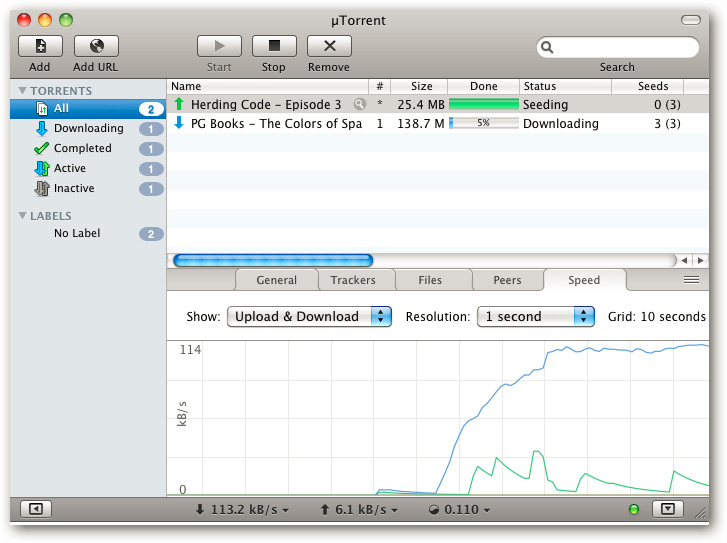Stop the selected torrent
The image size is (727, 543).
(x=274, y=46)
